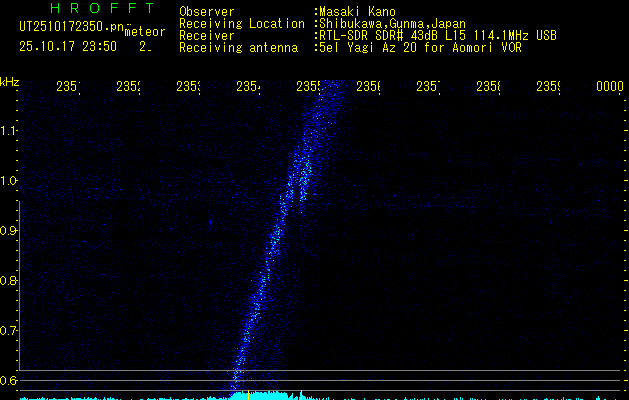Click the 2357 time axis label

coord(428,86)
